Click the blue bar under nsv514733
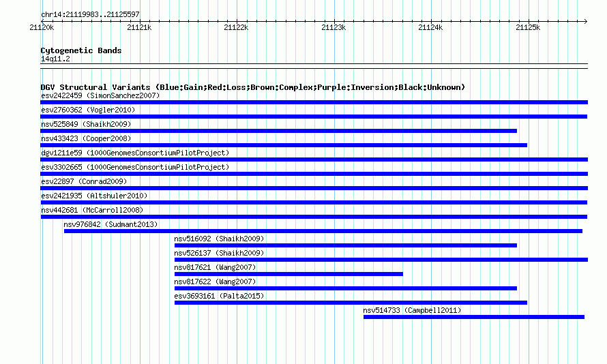 pos(474,317)
